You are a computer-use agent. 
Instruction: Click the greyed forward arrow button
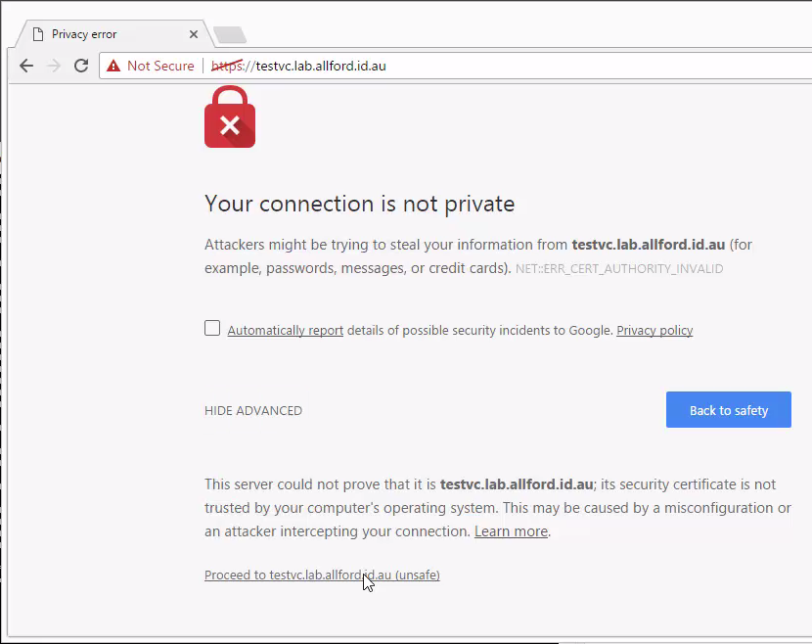coord(54,66)
